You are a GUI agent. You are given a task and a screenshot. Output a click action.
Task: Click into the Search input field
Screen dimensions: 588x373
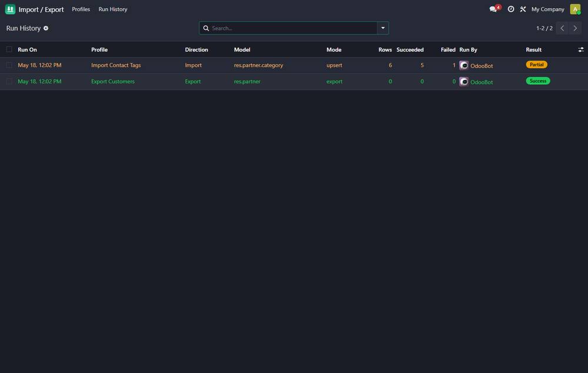point(293,28)
